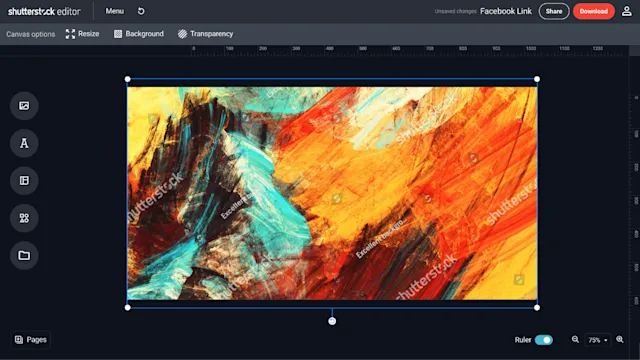Open the Elements shapes icon
640x360 pixels.
click(x=24, y=218)
